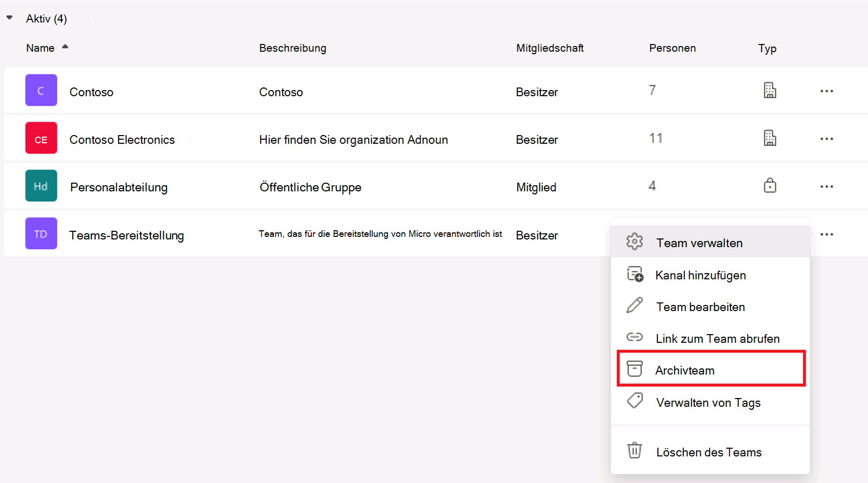
Task: Click Besitzer in the Teams-Bereitstellung row
Action: [x=537, y=235]
